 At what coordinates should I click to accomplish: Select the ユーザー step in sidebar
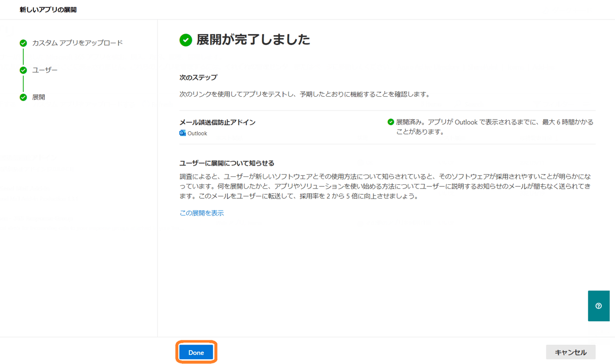click(x=45, y=70)
